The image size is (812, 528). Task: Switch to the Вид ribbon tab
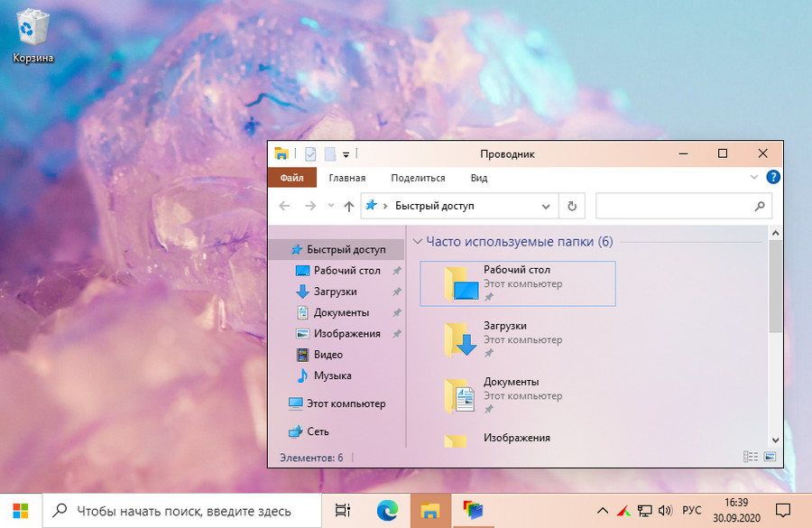[x=479, y=178]
